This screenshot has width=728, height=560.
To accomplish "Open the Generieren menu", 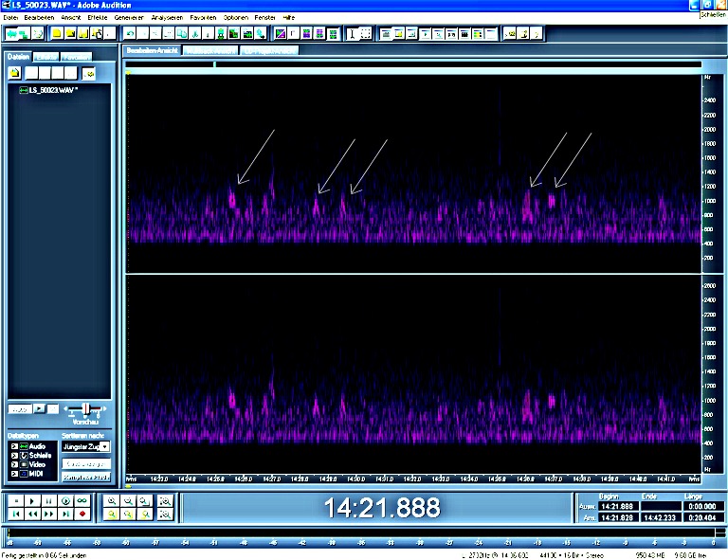I will pos(129,18).
